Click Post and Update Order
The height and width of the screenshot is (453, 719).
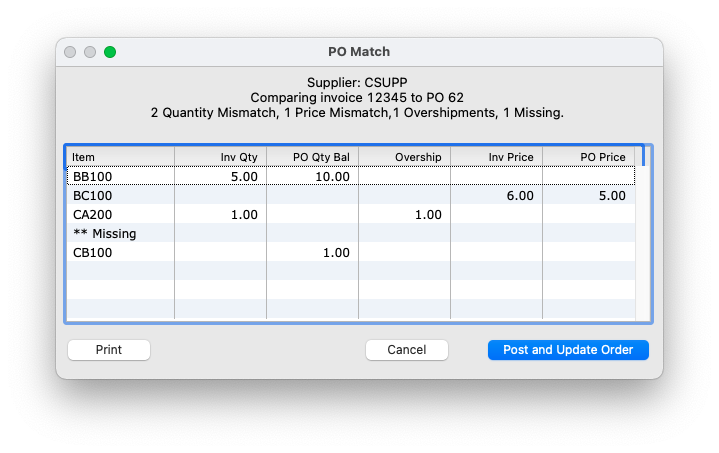coord(568,350)
